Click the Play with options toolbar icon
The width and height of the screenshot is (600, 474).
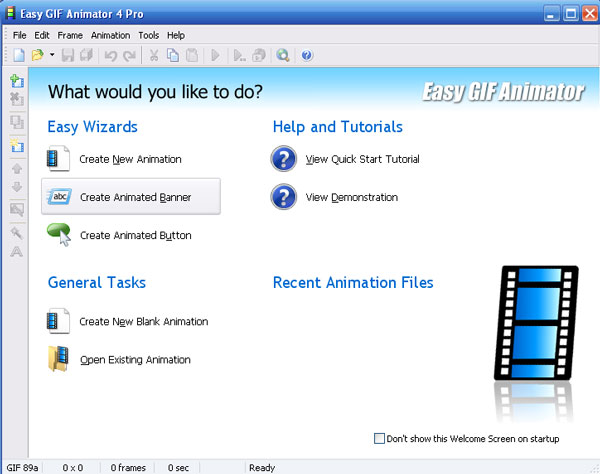[x=240, y=56]
